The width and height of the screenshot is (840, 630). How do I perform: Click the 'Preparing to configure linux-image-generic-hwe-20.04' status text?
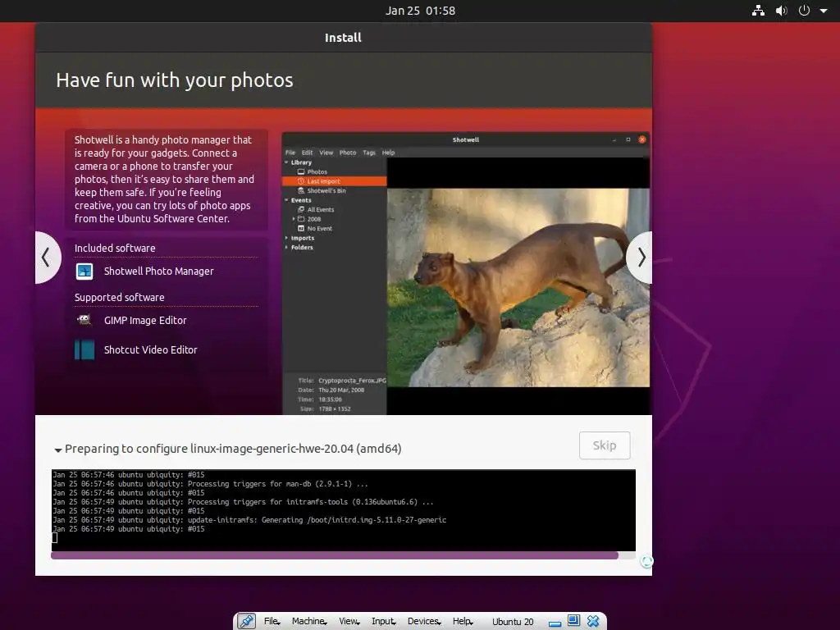click(x=233, y=449)
